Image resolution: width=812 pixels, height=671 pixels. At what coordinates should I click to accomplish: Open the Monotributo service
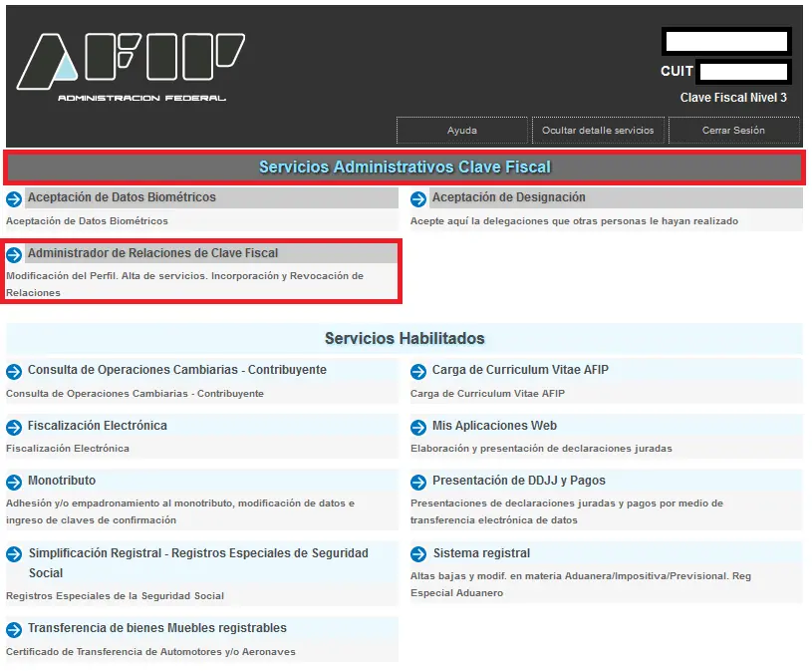[x=62, y=481]
